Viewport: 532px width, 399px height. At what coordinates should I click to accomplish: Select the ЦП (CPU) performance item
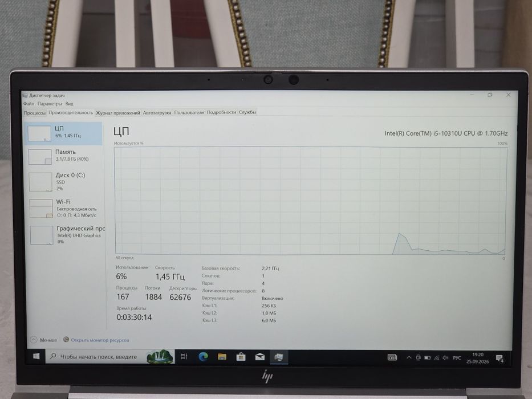[64, 133]
